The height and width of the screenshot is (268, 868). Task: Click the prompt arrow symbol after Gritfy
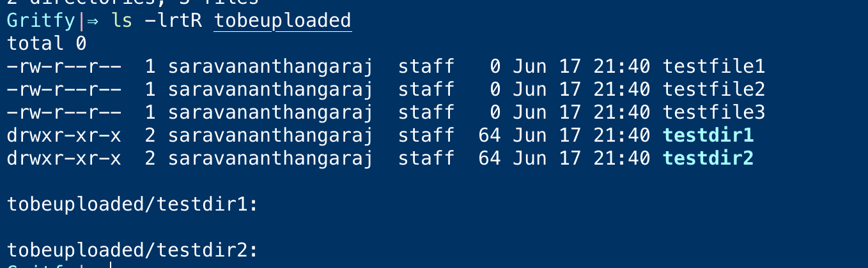point(93,21)
